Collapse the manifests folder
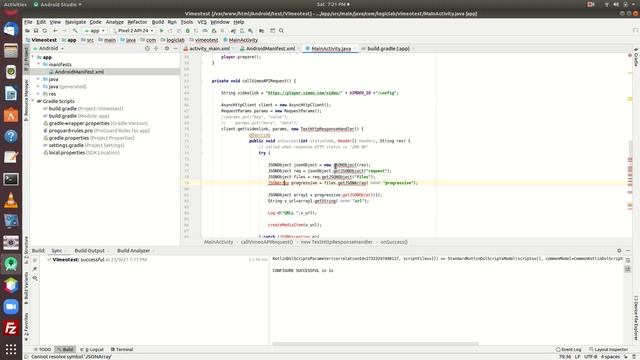640x360 pixels. tap(39, 64)
